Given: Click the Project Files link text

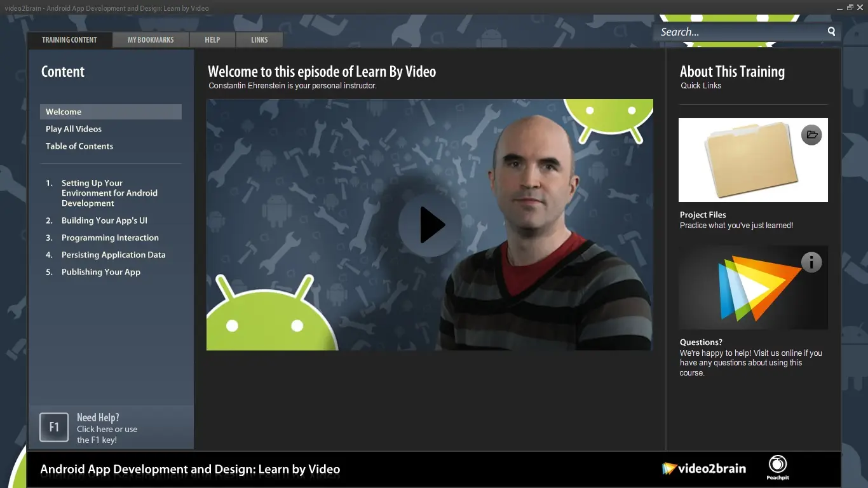Looking at the screenshot, I should (x=703, y=215).
